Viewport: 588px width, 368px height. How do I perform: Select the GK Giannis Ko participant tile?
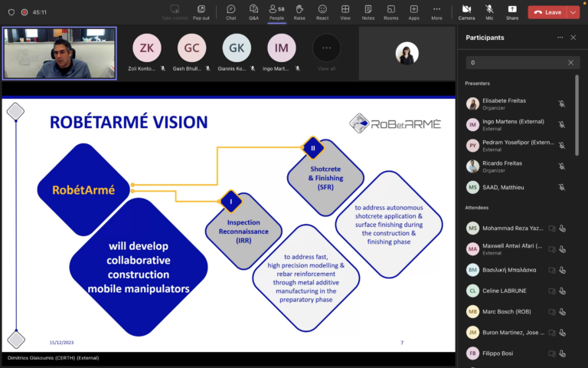click(x=237, y=53)
